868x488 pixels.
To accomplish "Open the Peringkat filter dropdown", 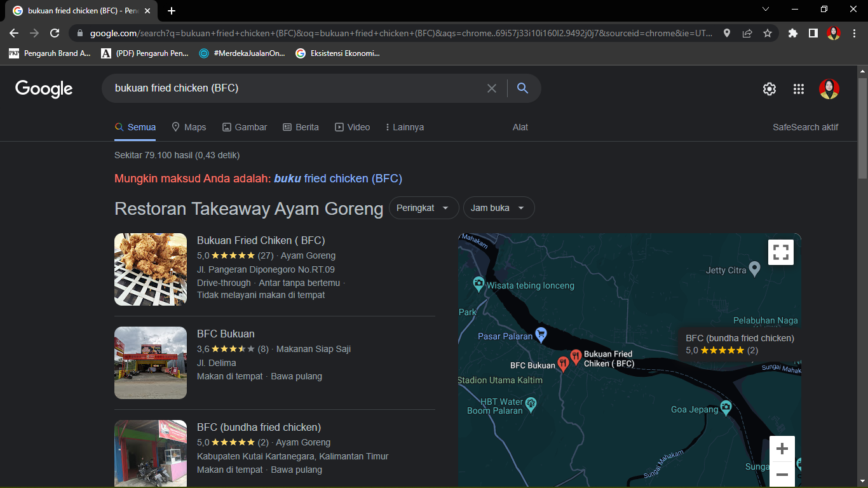I will click(423, 208).
